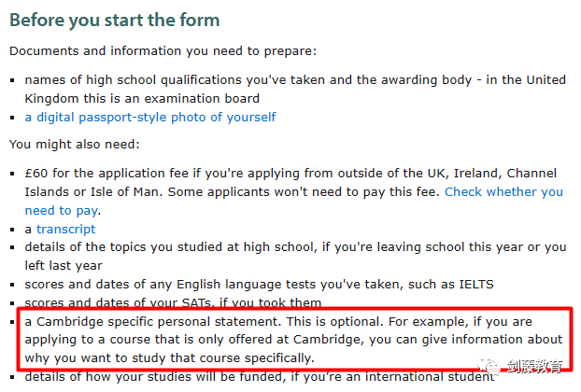This screenshot has height=392, width=581.
Task: Click the bullet beside the IELTS scores item
Action: (x=12, y=285)
